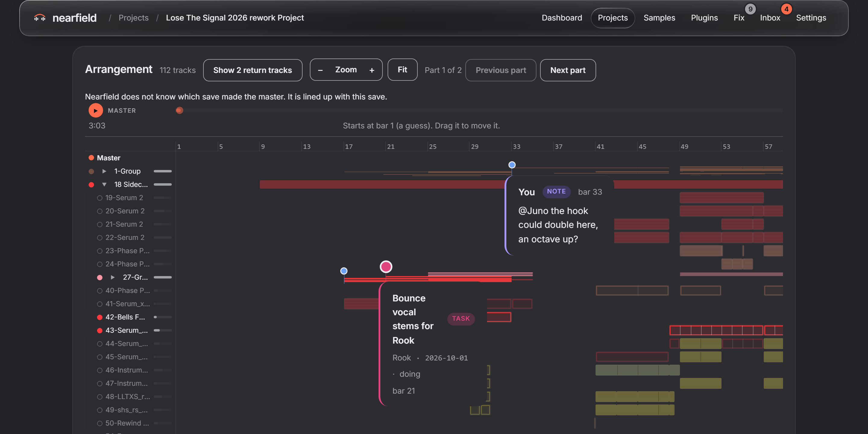The width and height of the screenshot is (868, 434).
Task: Toggle the 21-Serum 2 track circle
Action: tap(100, 225)
